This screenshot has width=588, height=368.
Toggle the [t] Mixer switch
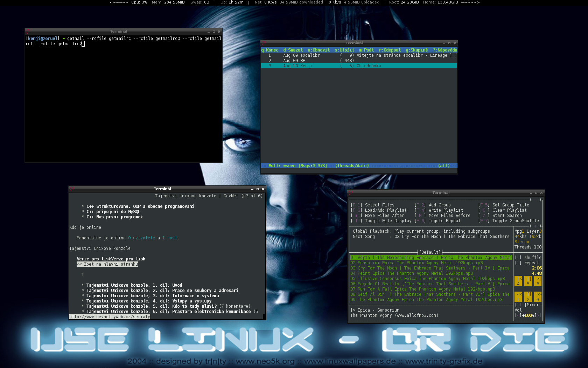click(x=527, y=305)
